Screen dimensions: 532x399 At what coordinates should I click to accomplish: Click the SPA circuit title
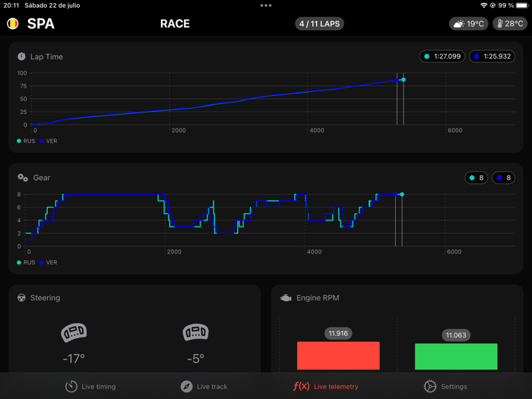[x=41, y=24]
